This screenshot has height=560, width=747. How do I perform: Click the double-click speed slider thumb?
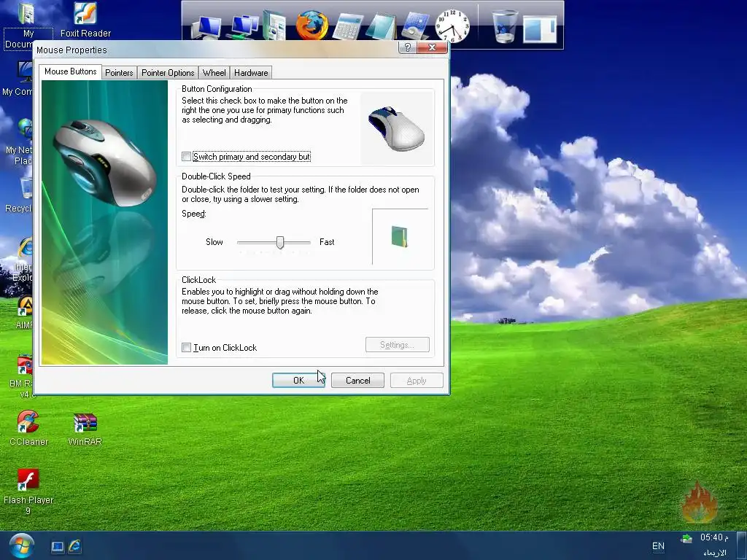(x=280, y=242)
